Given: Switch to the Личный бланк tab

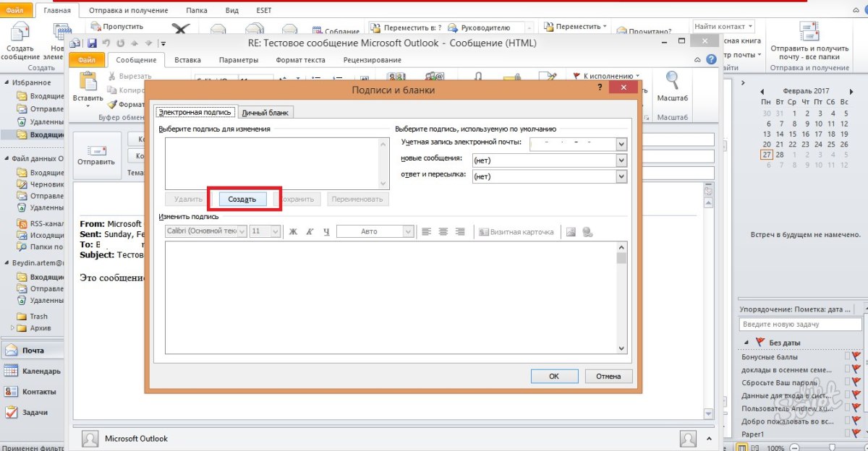Looking at the screenshot, I should click(x=265, y=113).
